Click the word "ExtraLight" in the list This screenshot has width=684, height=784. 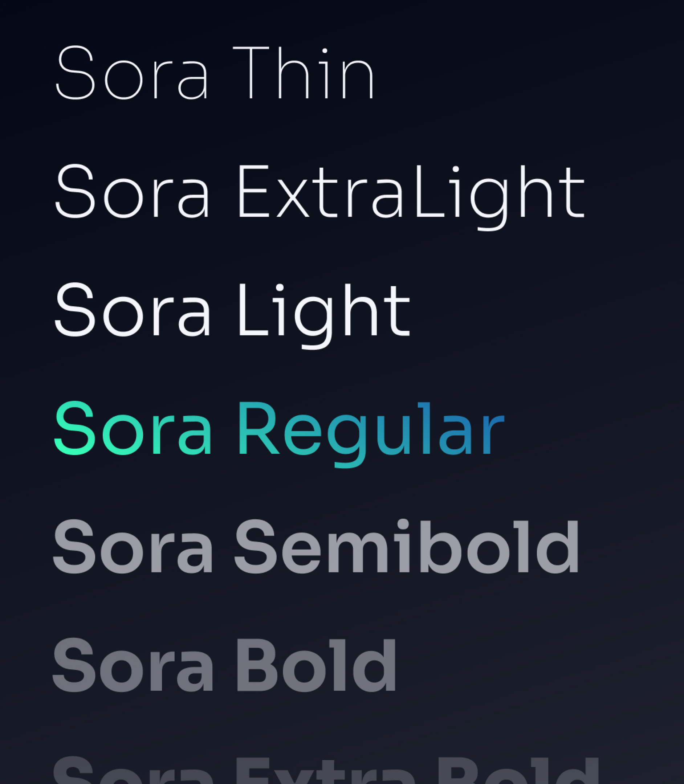411,193
